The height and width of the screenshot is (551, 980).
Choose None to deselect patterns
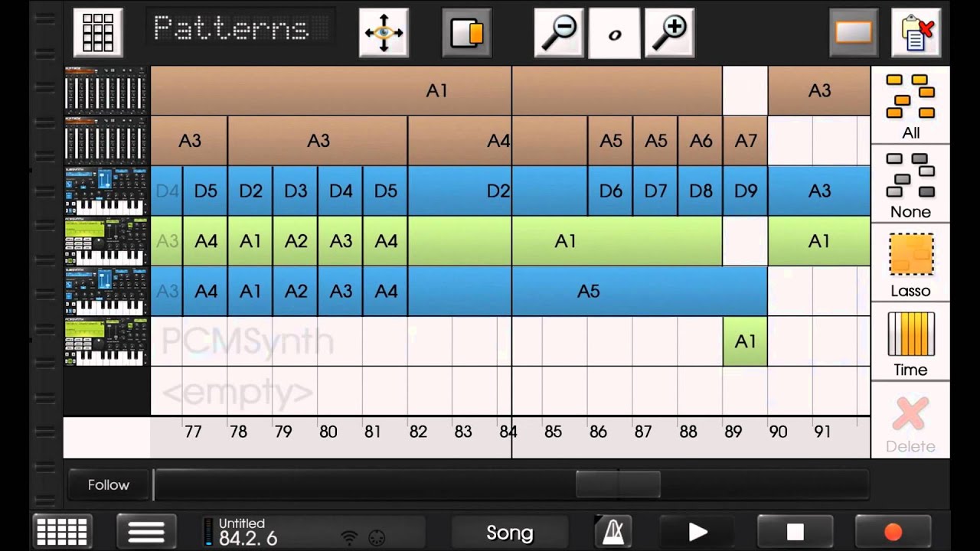[910, 184]
